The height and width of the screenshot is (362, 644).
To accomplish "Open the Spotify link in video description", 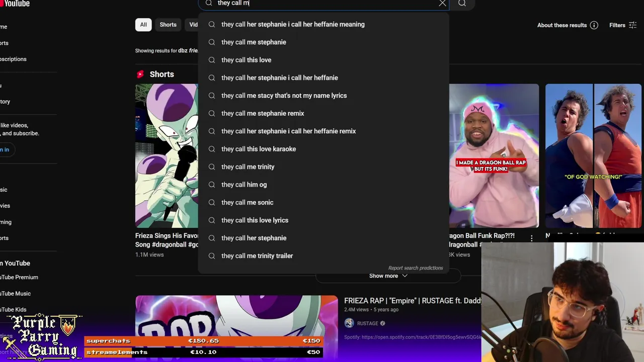I will [x=422, y=337].
